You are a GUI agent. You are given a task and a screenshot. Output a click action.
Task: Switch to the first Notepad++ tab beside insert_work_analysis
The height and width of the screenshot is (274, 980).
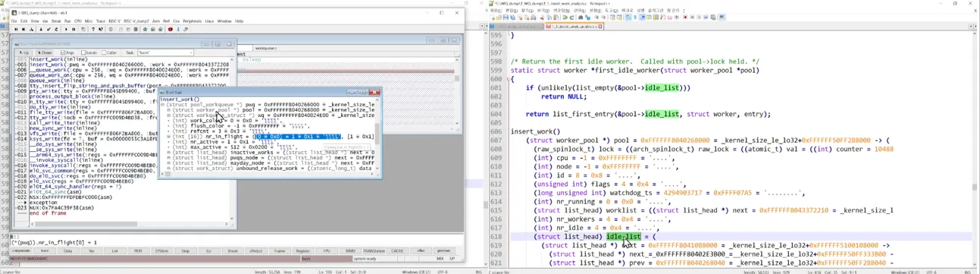click(x=515, y=27)
